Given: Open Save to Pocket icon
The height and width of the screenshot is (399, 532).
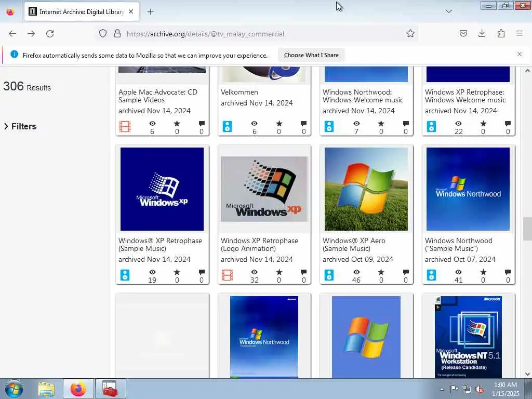Looking at the screenshot, I should point(463,33).
